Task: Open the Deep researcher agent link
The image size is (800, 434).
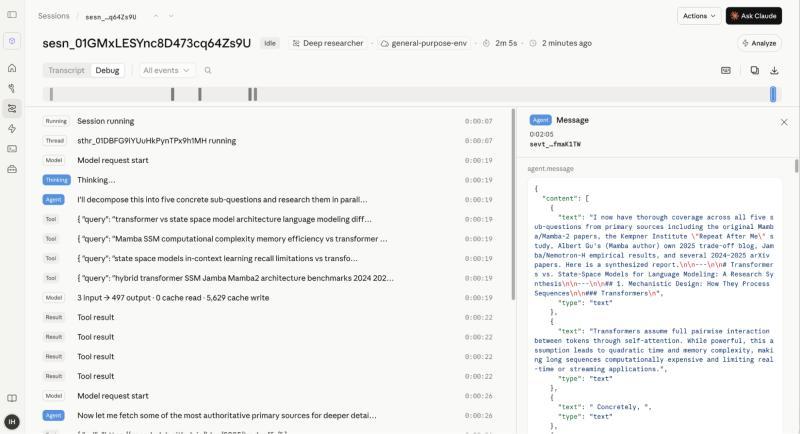Action: (328, 43)
